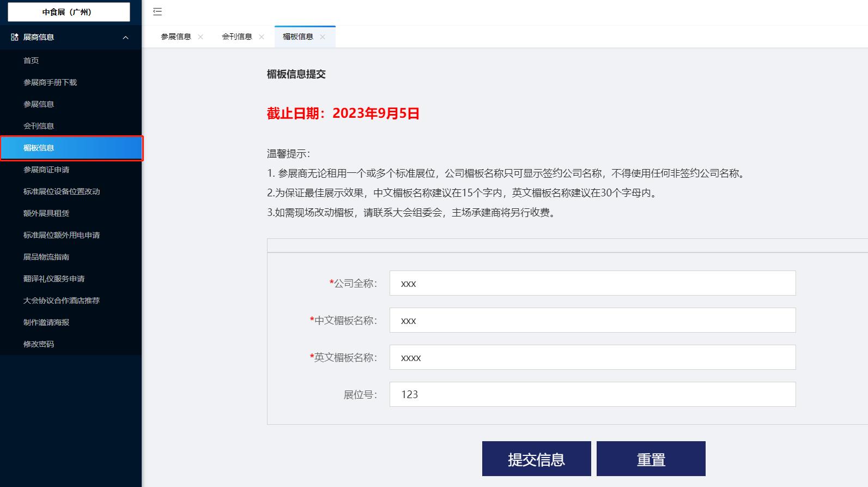Click the 公司全称 input field
Screen dimensions: 868x487
tap(592, 283)
